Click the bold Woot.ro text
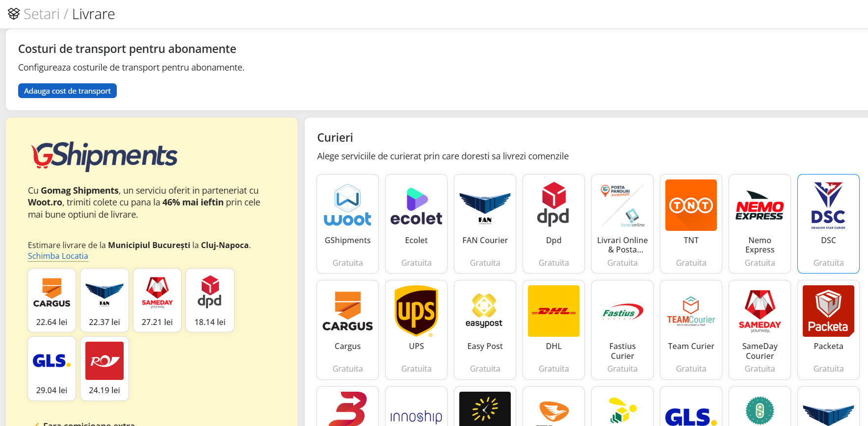868x426 pixels. [45, 202]
